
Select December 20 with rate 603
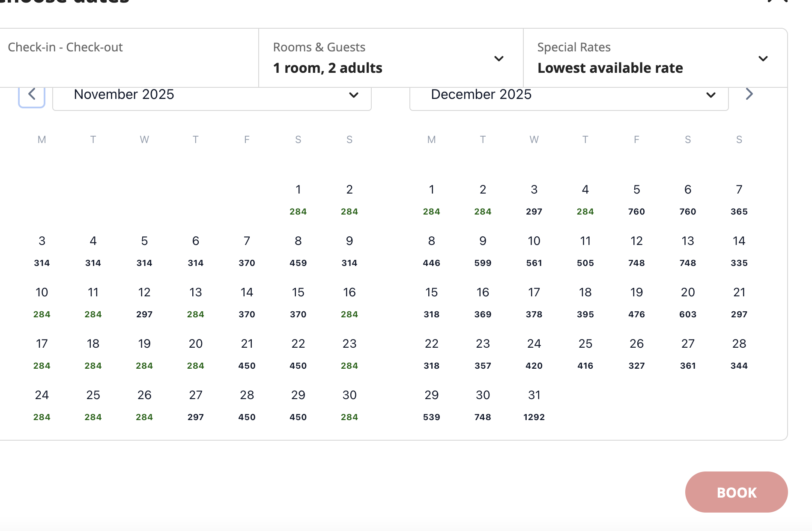[x=688, y=301]
